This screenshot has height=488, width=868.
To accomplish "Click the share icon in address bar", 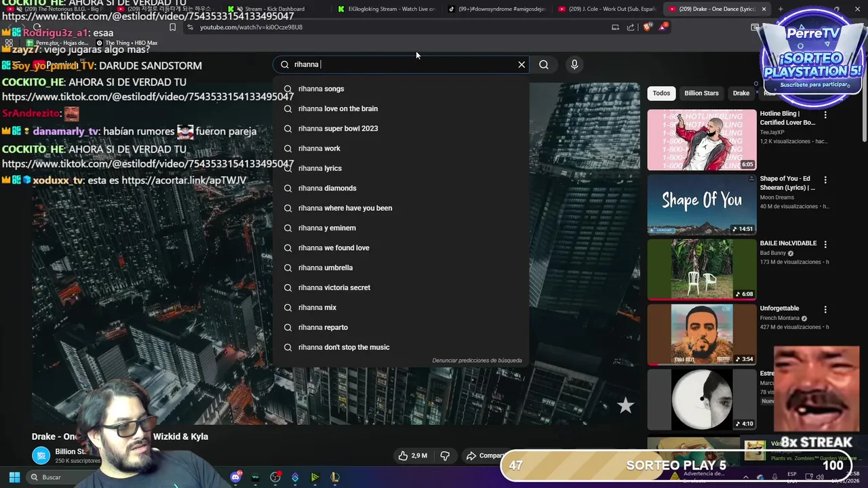I will point(631,27).
